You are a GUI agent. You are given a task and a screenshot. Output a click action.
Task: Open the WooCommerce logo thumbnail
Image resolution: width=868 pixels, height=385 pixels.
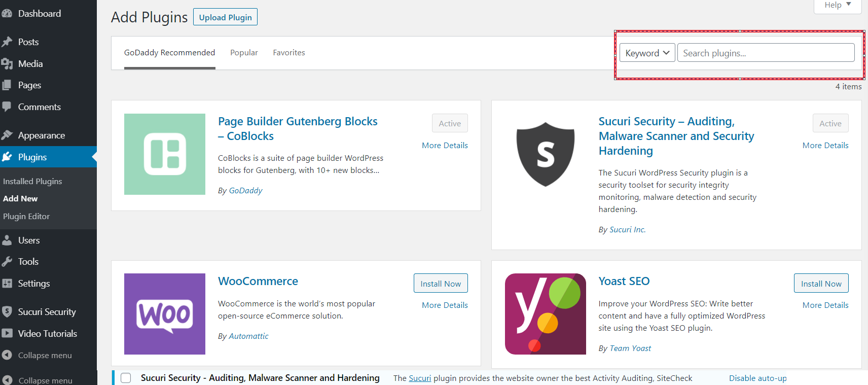[165, 314]
